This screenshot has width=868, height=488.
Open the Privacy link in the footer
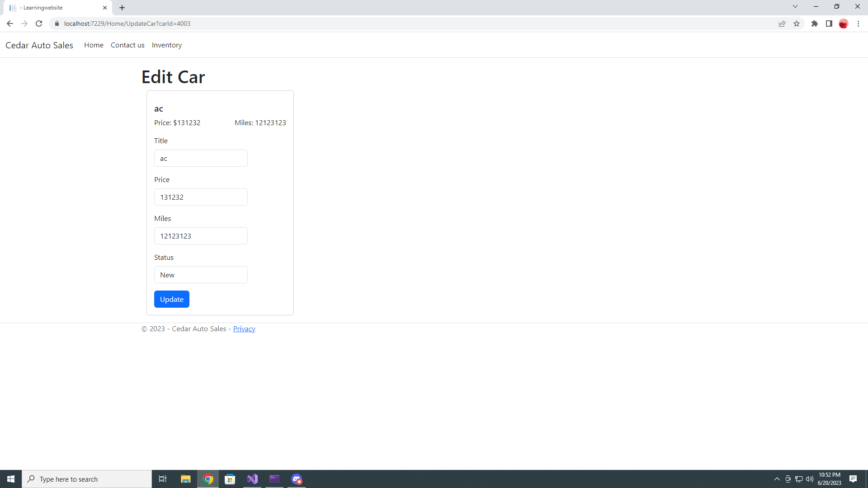tap(244, 328)
